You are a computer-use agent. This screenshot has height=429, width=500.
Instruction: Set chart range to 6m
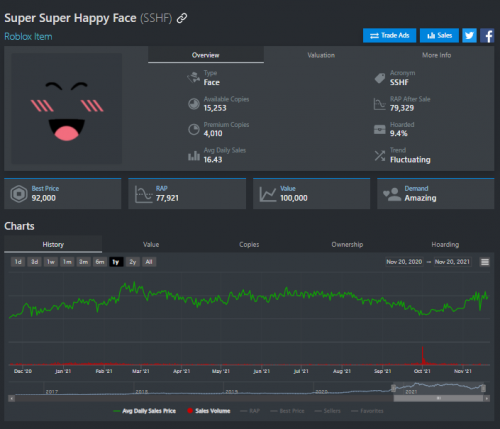[x=100, y=262]
